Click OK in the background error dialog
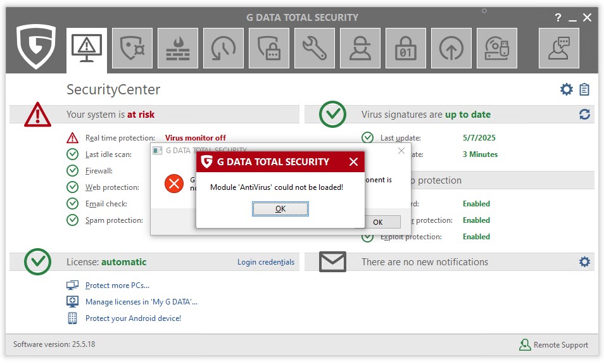The height and width of the screenshot is (364, 604). click(x=378, y=222)
